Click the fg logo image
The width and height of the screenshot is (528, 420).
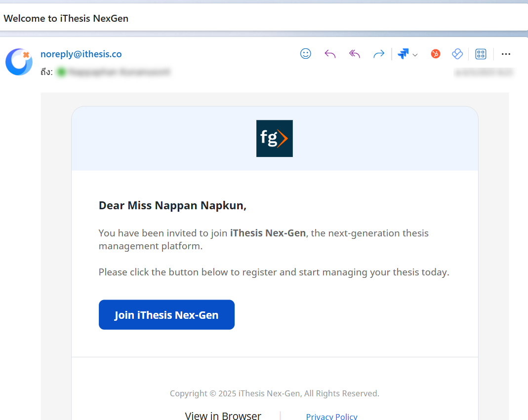tap(275, 138)
